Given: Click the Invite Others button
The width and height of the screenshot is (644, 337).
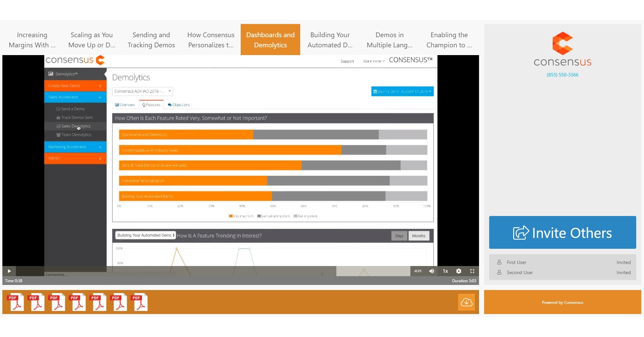Looking at the screenshot, I should (562, 233).
